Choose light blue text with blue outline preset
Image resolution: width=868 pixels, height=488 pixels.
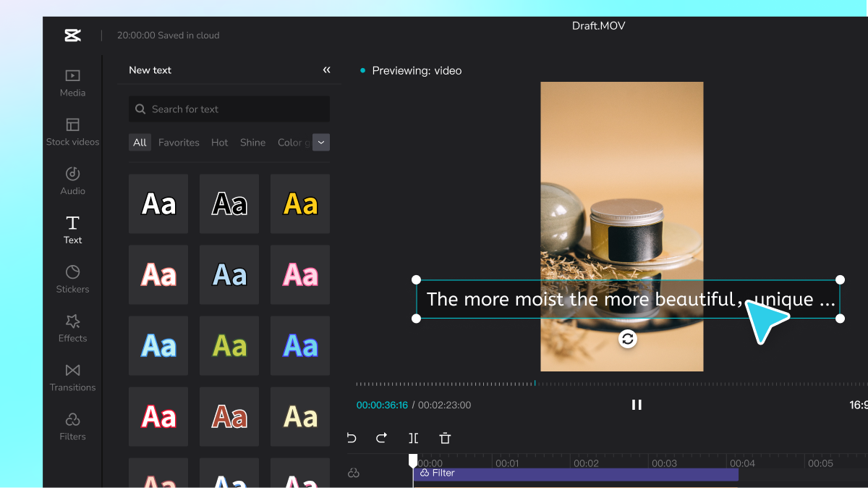click(158, 346)
